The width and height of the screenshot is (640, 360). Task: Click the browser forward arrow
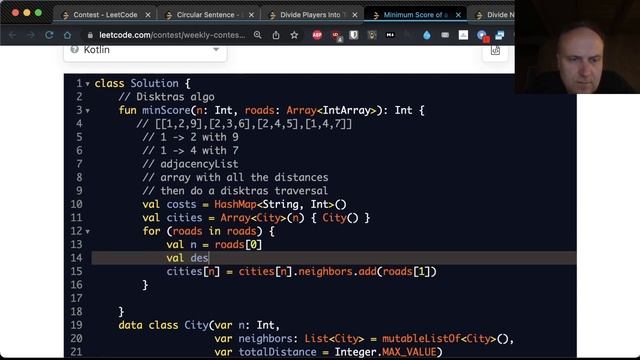pos(31,35)
